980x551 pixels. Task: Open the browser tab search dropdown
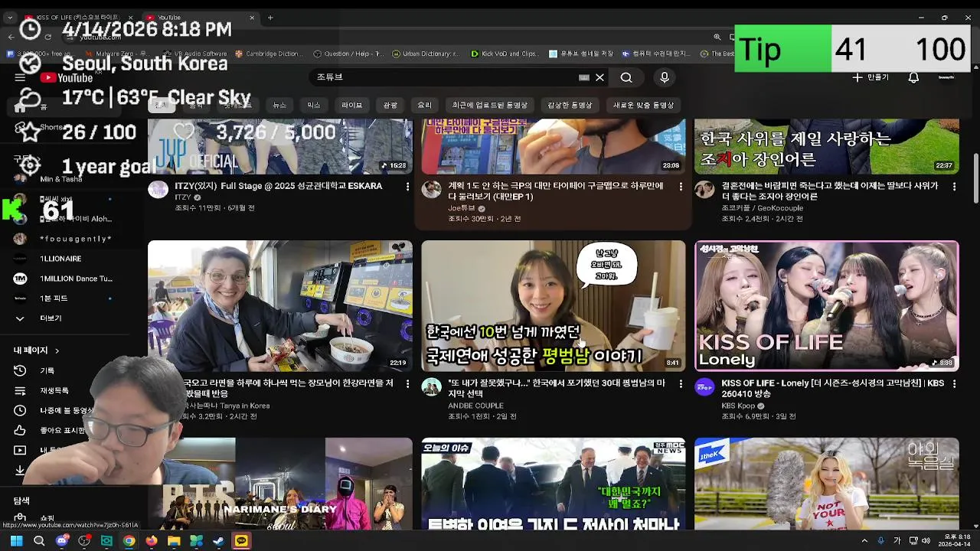click(x=10, y=18)
